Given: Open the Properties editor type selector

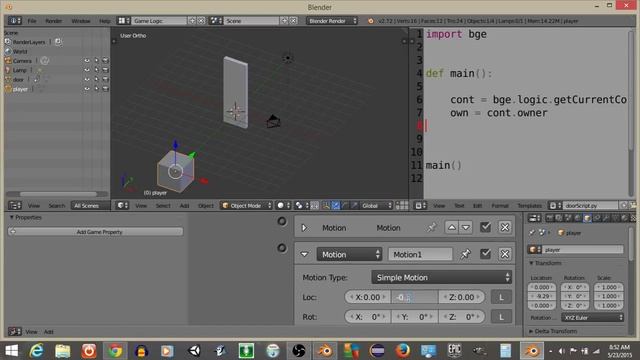Looking at the screenshot, I should pos(534,218).
